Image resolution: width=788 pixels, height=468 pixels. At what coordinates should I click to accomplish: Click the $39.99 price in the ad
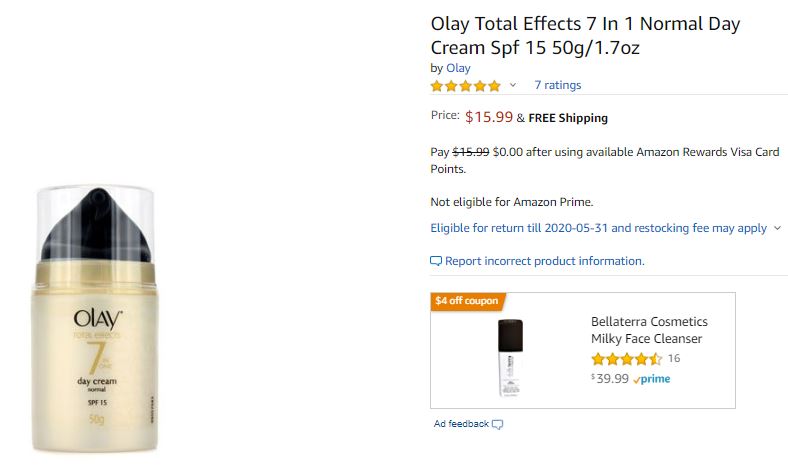609,379
